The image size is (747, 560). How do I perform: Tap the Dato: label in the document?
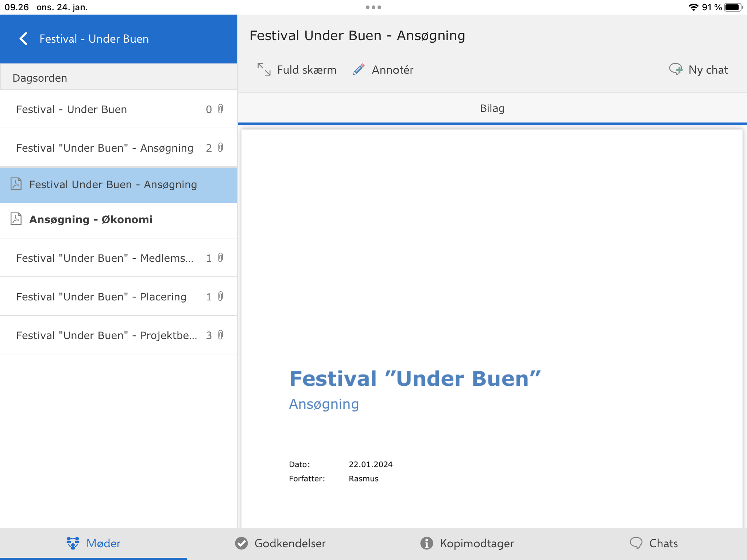tap(299, 464)
